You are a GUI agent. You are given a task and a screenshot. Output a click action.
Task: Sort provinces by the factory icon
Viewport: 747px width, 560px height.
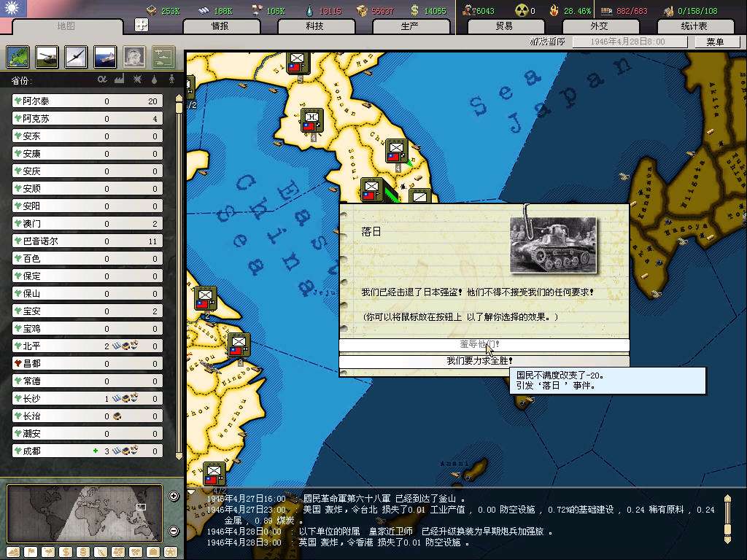(119, 79)
